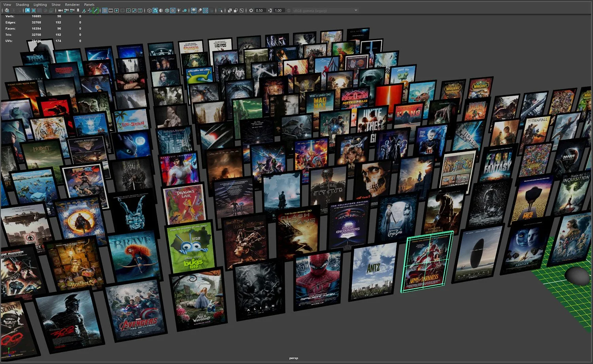Toggle the Field Chart icon
The image size is (593, 364).
point(128,10)
